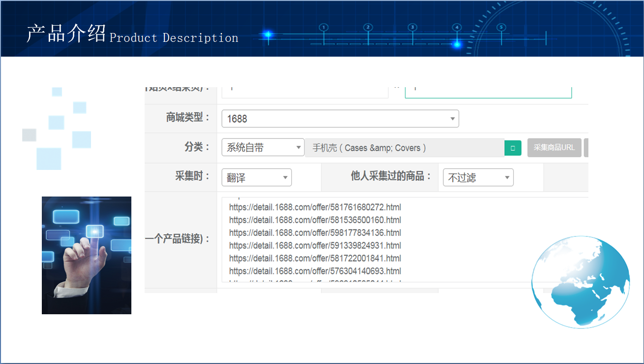This screenshot has width=644, height=364.
Task: Click the 手机壳 ( Cases &amp; Covers ) field
Action: 403,147
